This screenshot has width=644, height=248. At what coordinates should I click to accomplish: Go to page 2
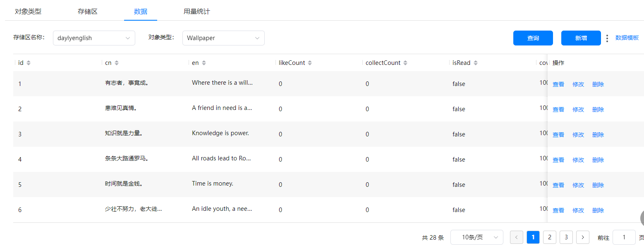[549, 237]
